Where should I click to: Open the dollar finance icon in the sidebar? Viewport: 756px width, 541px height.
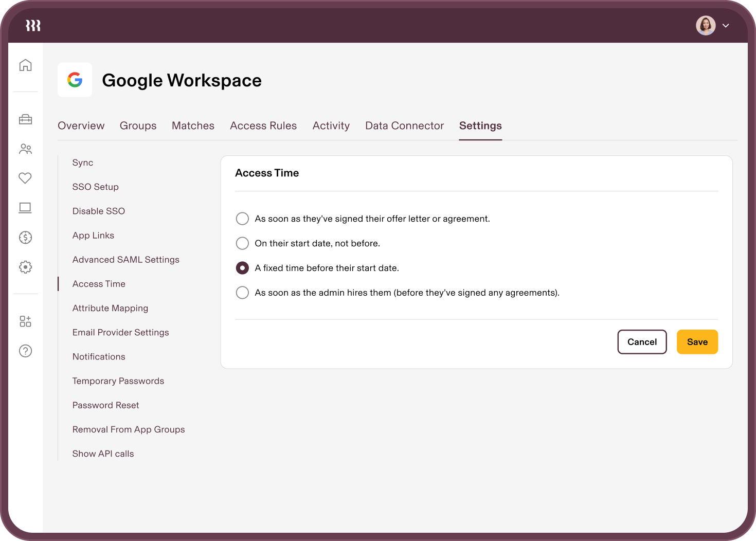coord(25,237)
